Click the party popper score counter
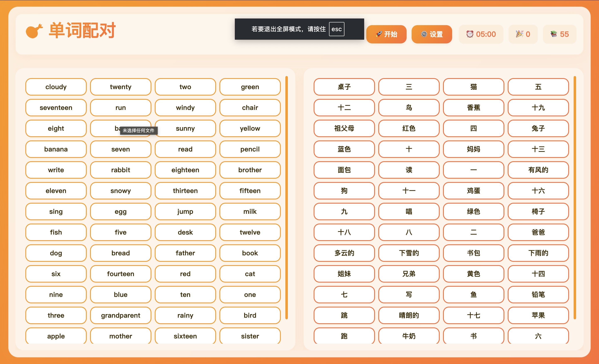599x364 pixels. [x=523, y=34]
